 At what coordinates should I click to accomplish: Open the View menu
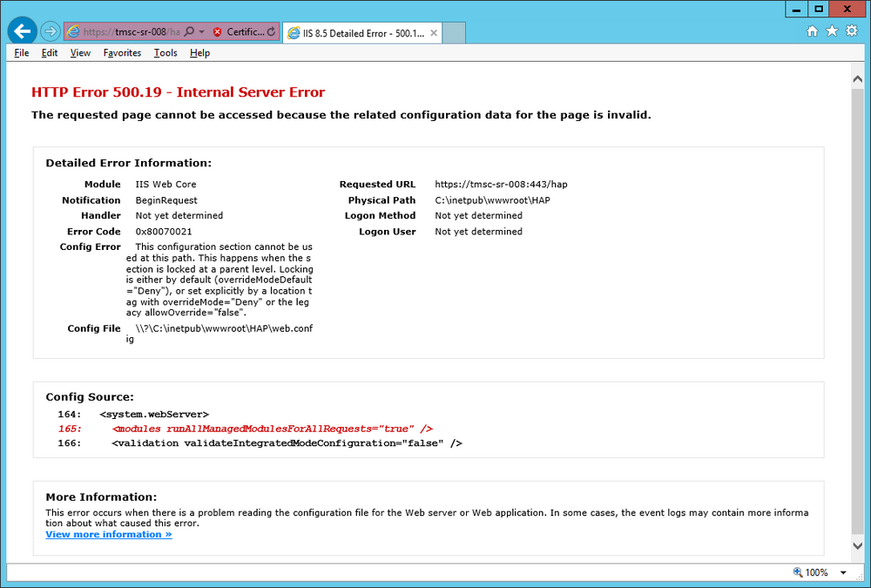(x=80, y=53)
